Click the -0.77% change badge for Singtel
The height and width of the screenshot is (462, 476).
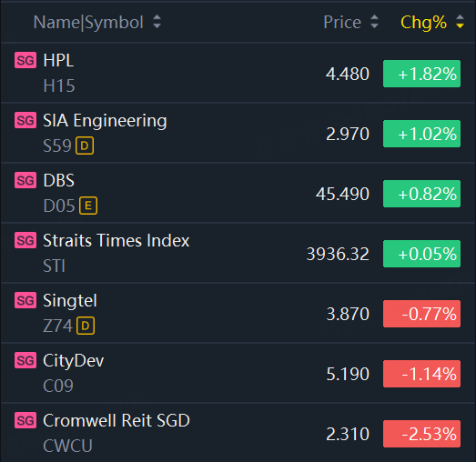422,314
